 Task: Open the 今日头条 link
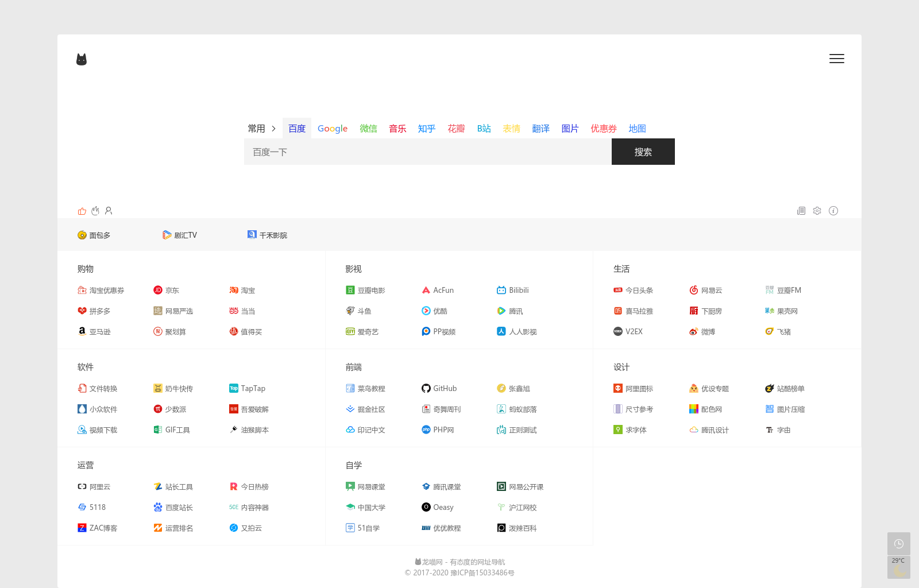point(633,291)
